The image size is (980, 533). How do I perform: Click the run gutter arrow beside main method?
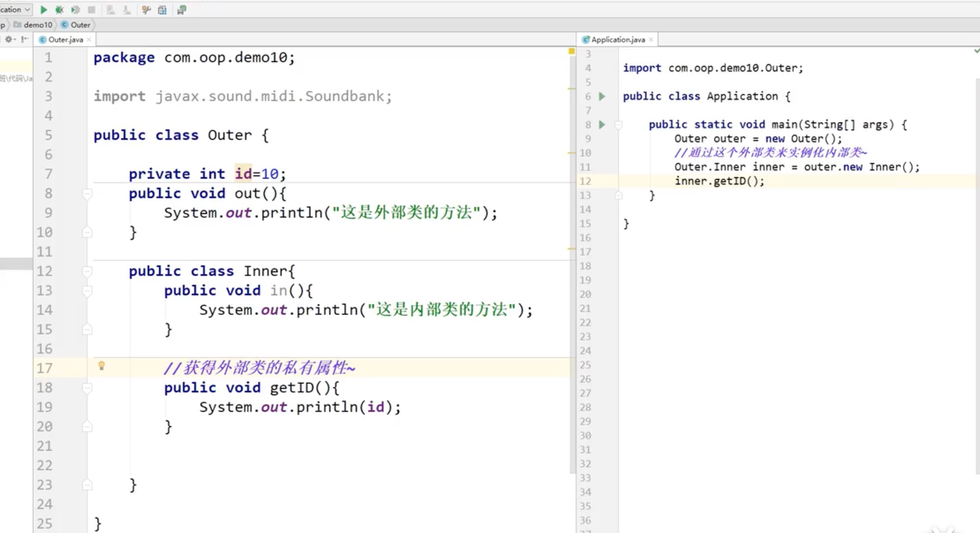point(602,125)
